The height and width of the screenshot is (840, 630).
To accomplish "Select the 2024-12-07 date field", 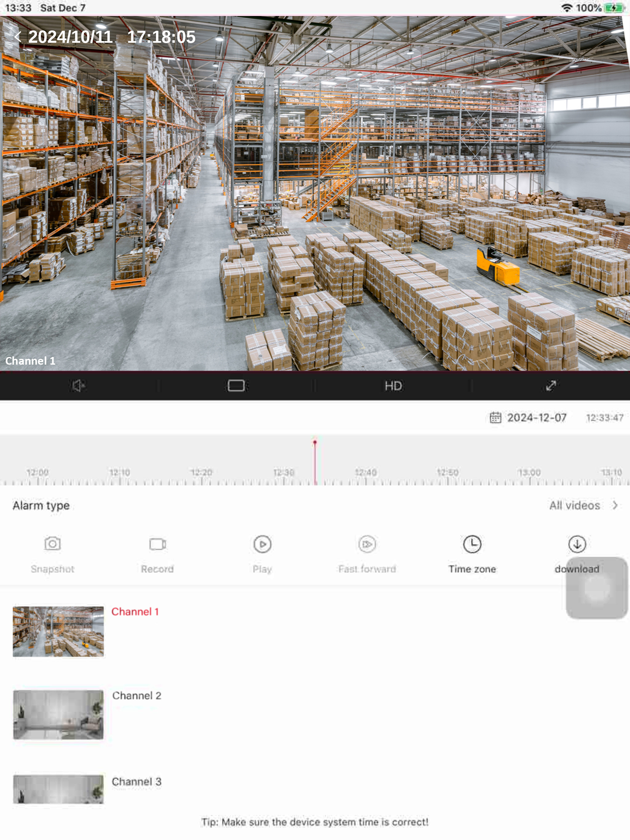I will (536, 418).
